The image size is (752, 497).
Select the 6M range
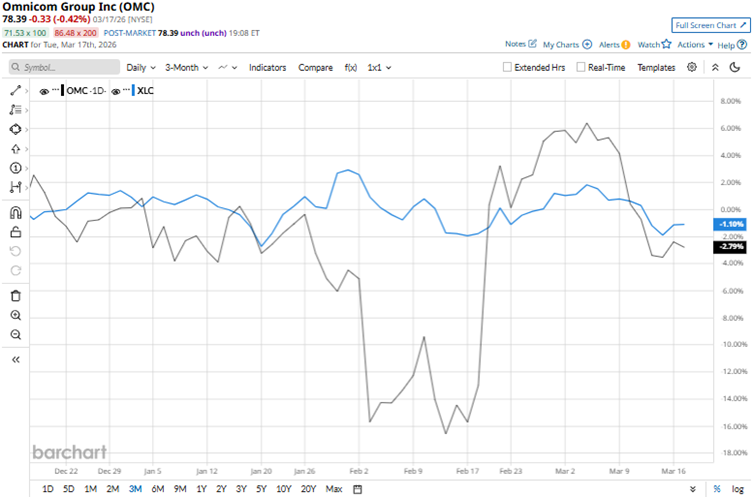[x=158, y=489]
